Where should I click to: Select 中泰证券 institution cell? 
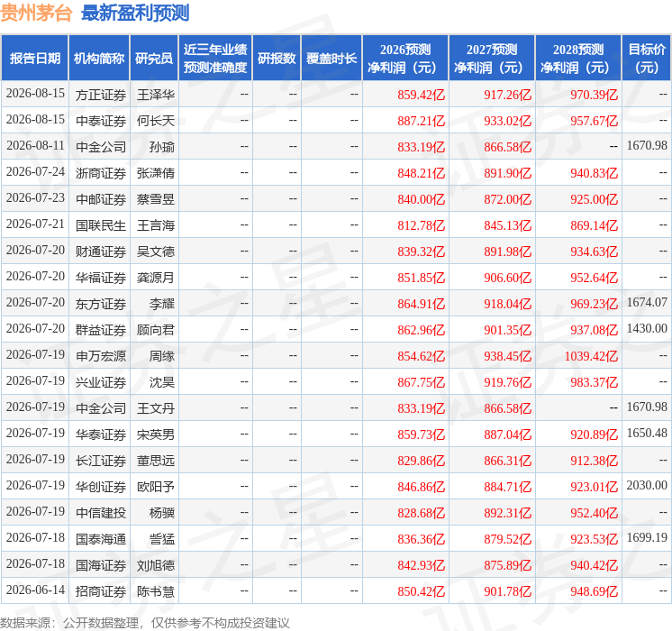(x=101, y=121)
